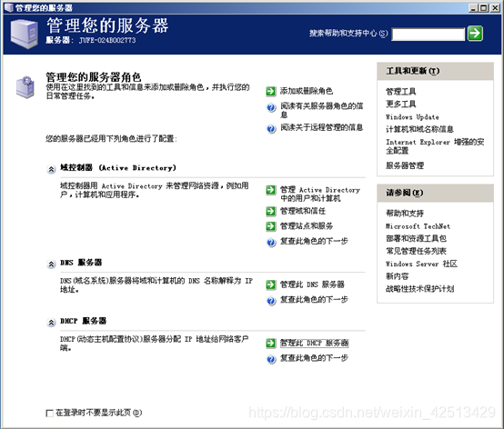
Task: Open 阅读关于远程管理的信息 link
Action: pos(321,127)
